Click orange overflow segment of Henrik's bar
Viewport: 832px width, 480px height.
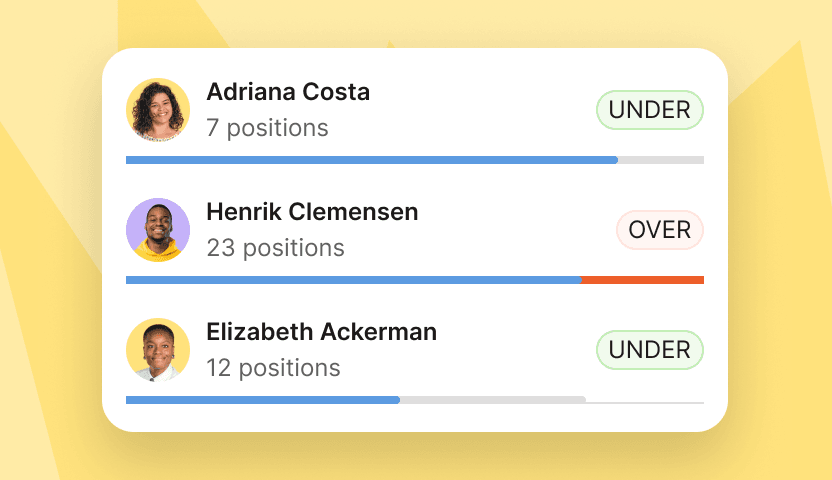(x=642, y=280)
